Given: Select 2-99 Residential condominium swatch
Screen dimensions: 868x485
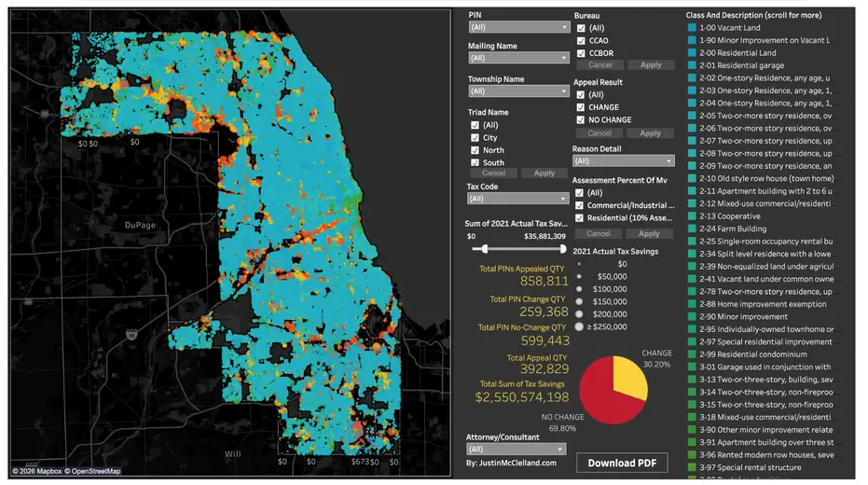Looking at the screenshot, I should (692, 354).
